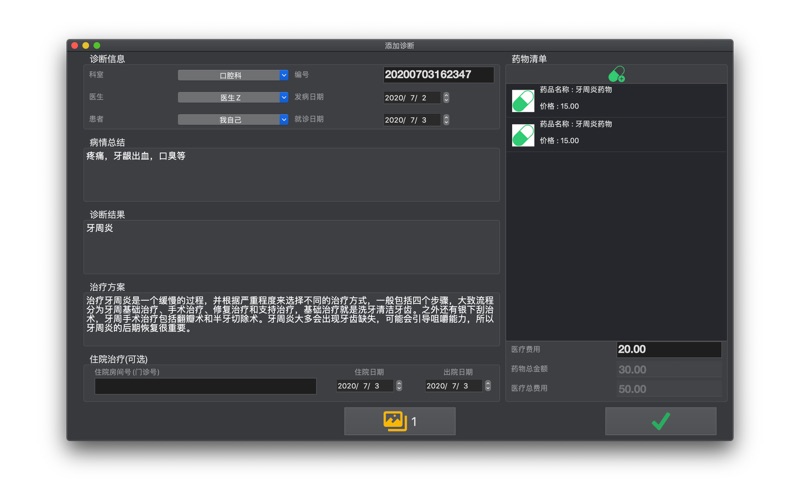Click the 医疗费用 amount field
Screen dimensions: 800x500
[668, 350]
